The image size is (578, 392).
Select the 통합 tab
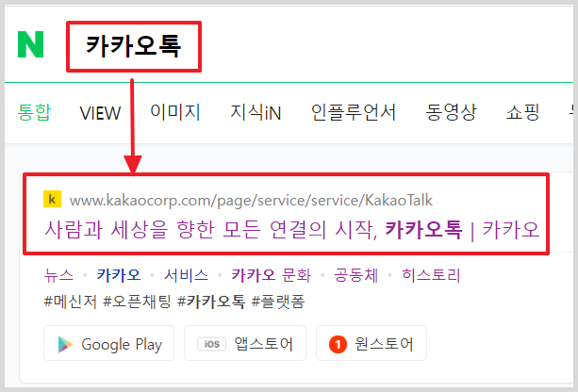click(34, 112)
